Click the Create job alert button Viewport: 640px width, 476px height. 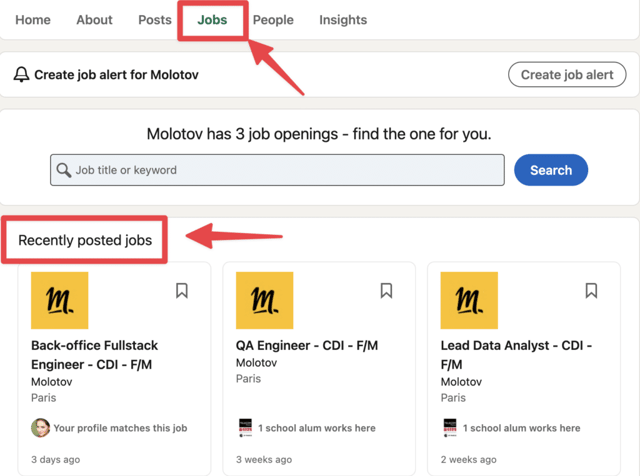pyautogui.click(x=567, y=74)
